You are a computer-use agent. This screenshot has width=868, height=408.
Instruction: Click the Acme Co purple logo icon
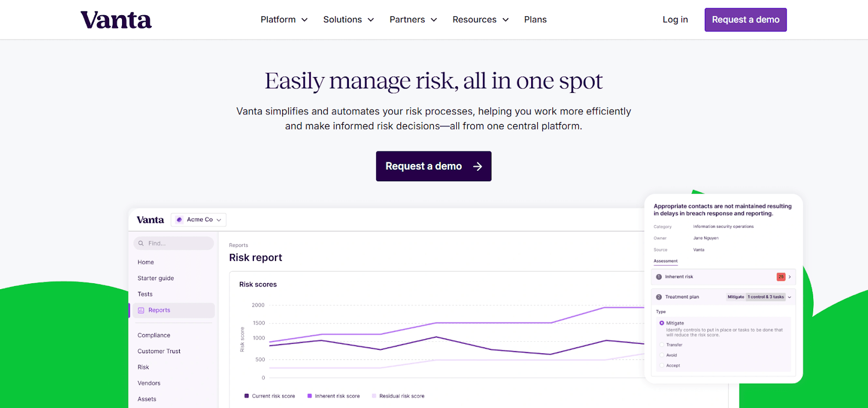tap(180, 220)
